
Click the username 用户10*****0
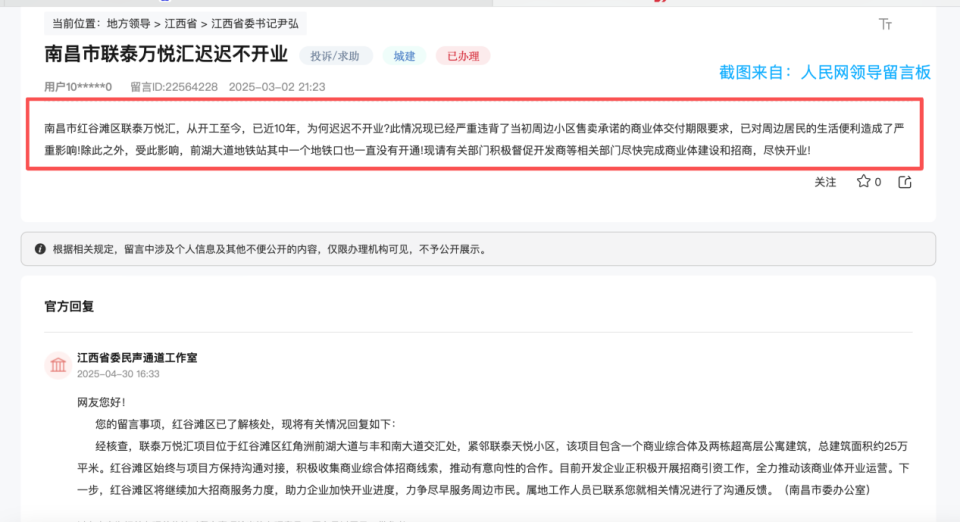(x=78, y=87)
